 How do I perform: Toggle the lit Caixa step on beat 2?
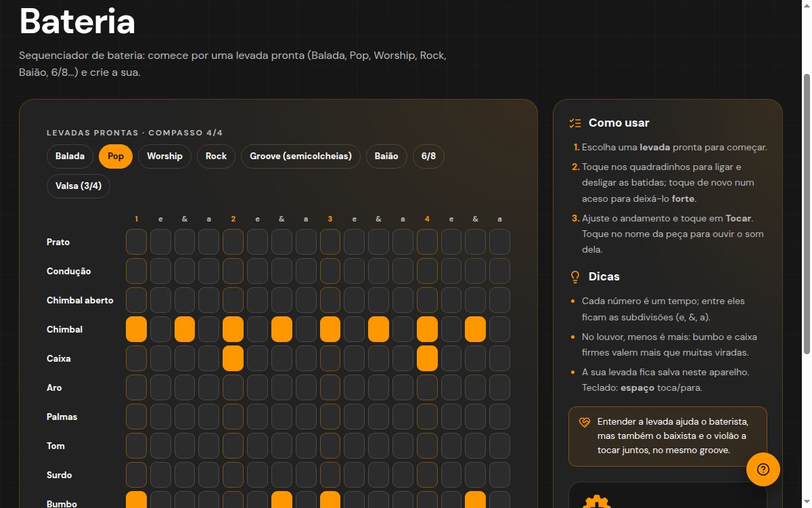click(x=233, y=358)
